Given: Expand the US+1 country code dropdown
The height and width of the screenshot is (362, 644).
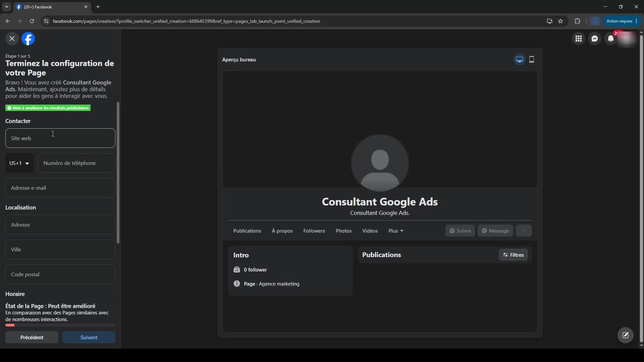Looking at the screenshot, I should tap(19, 163).
